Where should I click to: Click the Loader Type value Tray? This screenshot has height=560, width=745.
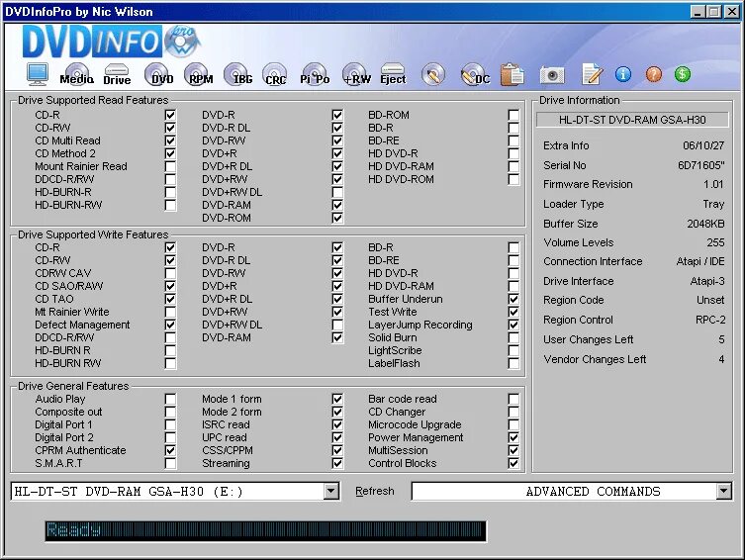coord(713,204)
